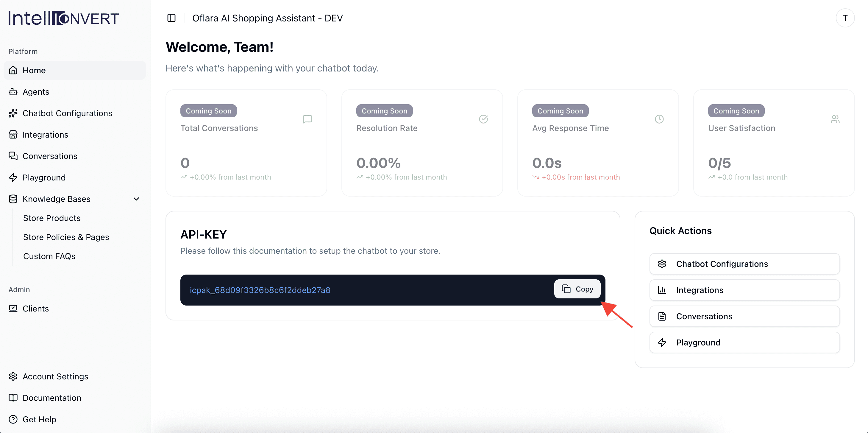Click the Documentation book icon
Screen dimensions: 868x433
click(x=13, y=398)
